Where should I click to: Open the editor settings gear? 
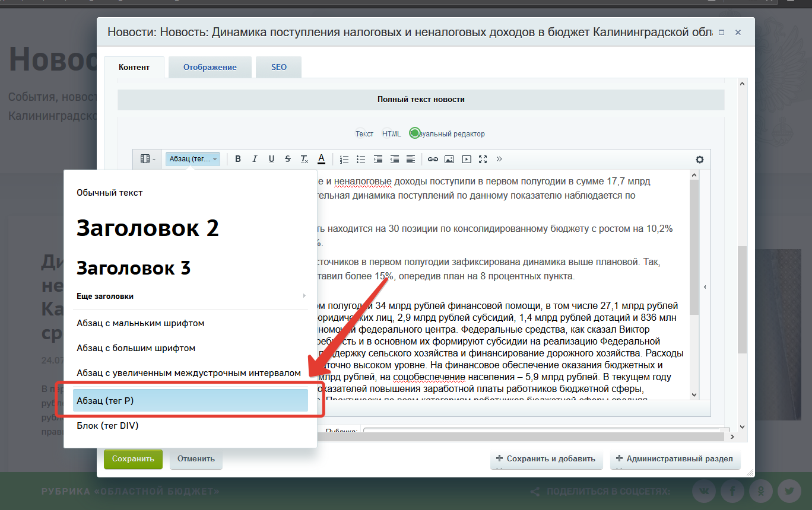pyautogui.click(x=699, y=160)
